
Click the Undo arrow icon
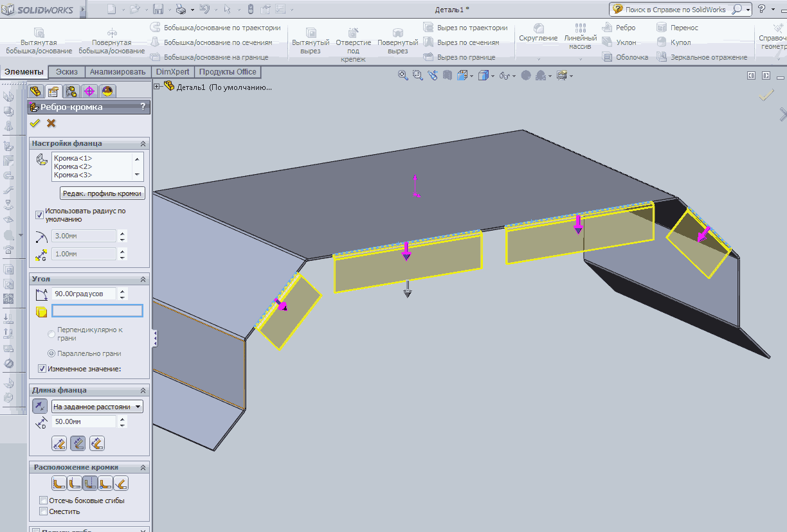pos(204,9)
